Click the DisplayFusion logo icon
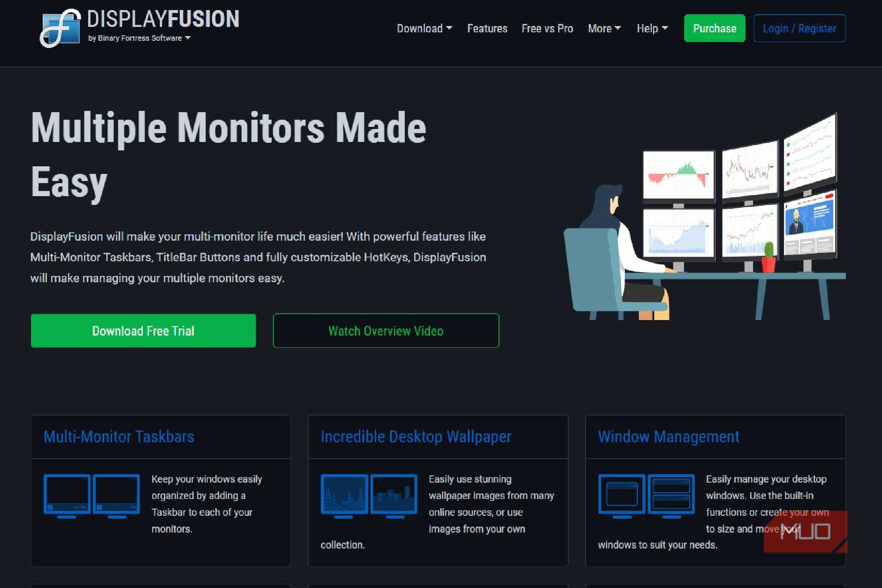 (x=60, y=28)
